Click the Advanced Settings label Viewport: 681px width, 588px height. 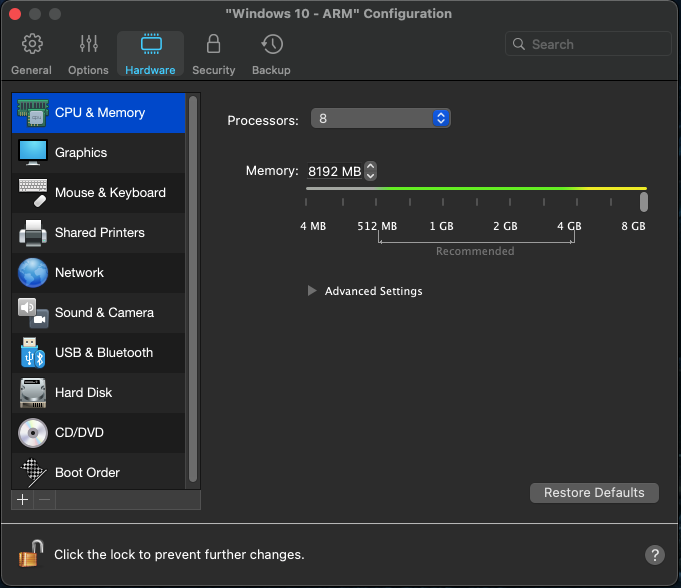[x=374, y=291]
